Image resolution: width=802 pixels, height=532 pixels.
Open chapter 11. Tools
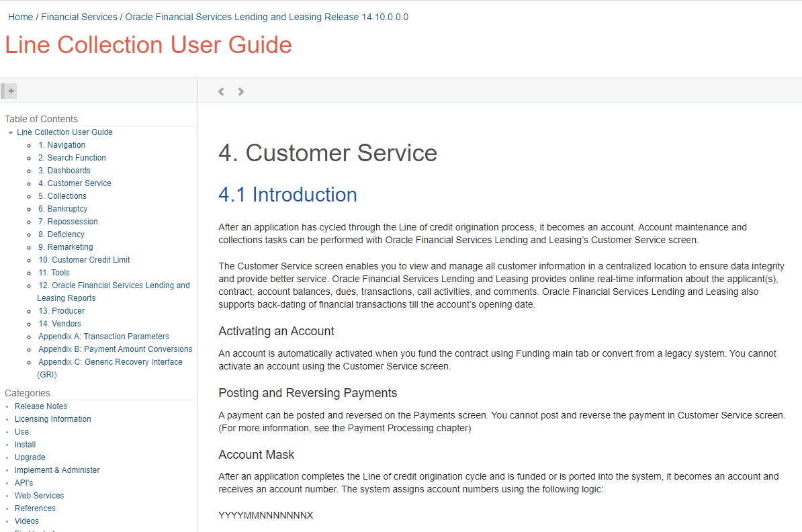coord(54,273)
